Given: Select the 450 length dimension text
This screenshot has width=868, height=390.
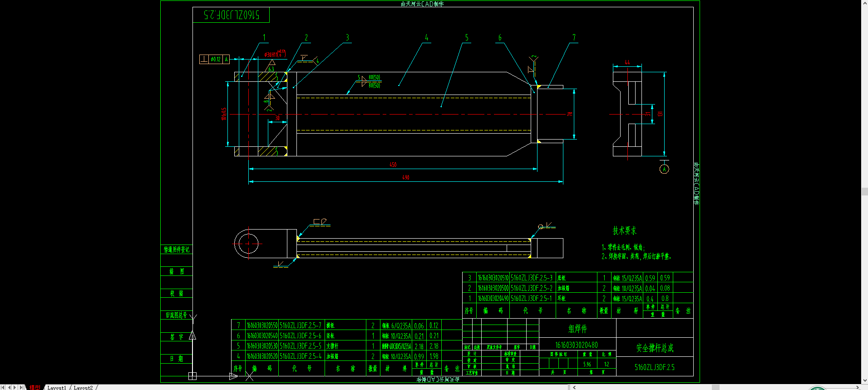Looking at the screenshot, I should [x=393, y=165].
